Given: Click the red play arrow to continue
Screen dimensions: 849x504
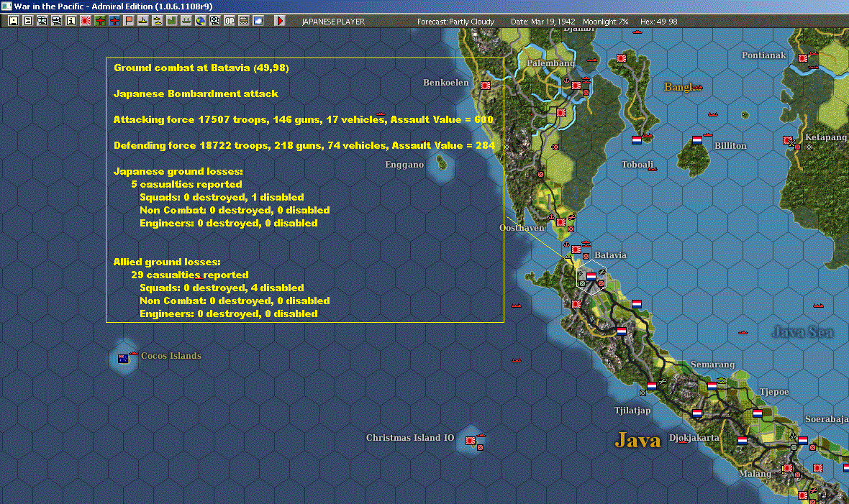Looking at the screenshot, I should [x=280, y=21].
